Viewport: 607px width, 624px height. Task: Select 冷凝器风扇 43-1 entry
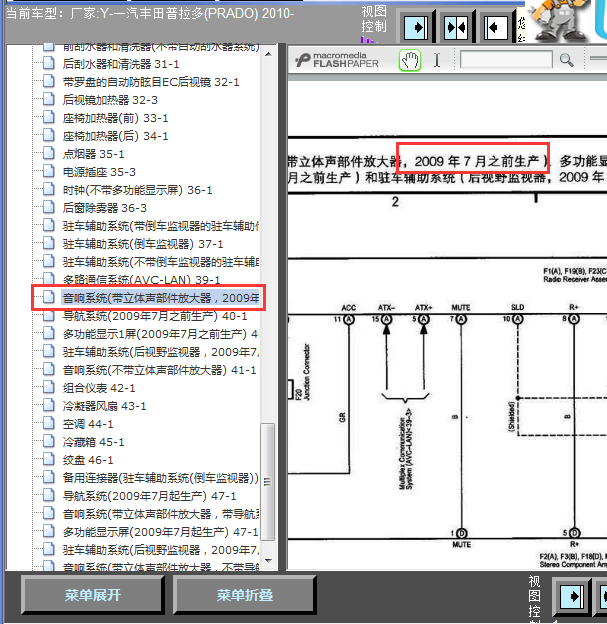pyautogui.click(x=104, y=406)
